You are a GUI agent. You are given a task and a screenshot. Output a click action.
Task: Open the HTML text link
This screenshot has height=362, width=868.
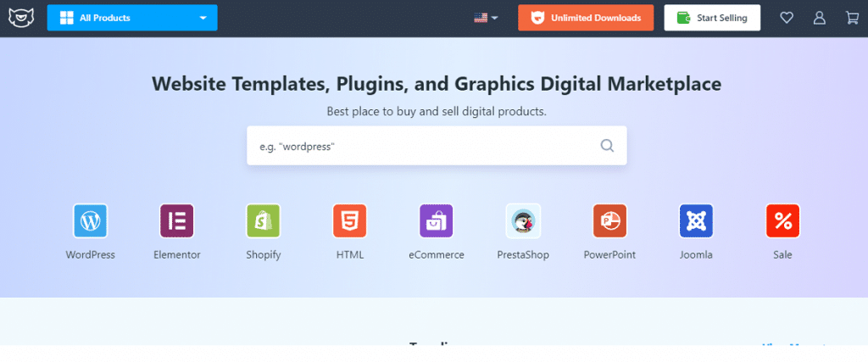(x=350, y=255)
